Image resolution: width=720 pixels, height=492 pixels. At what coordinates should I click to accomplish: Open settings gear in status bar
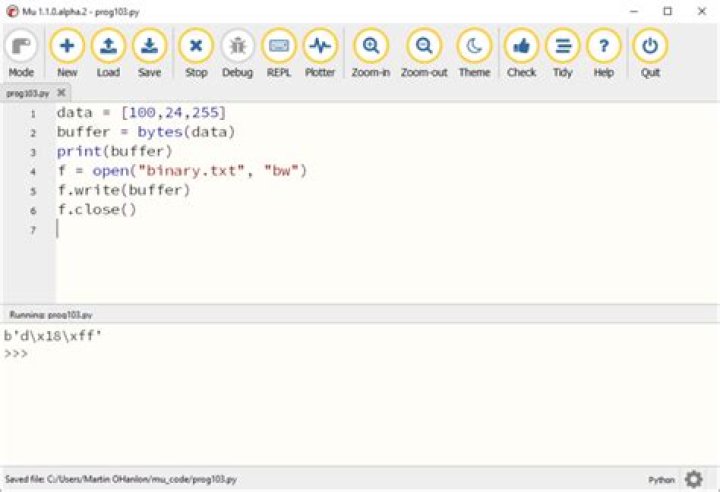click(x=694, y=479)
